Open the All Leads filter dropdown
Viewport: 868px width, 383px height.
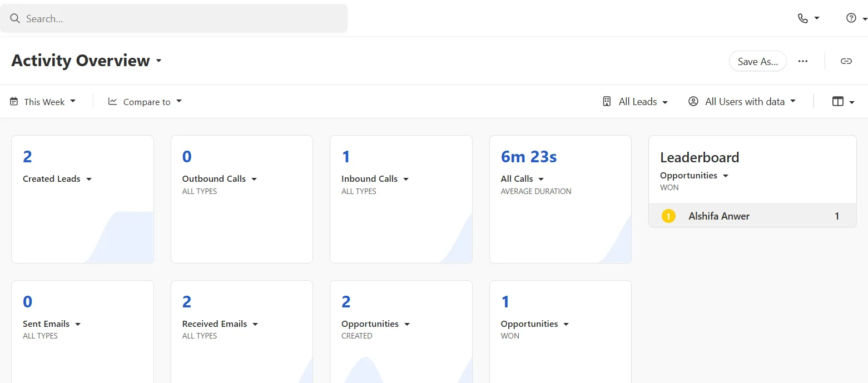pyautogui.click(x=643, y=102)
